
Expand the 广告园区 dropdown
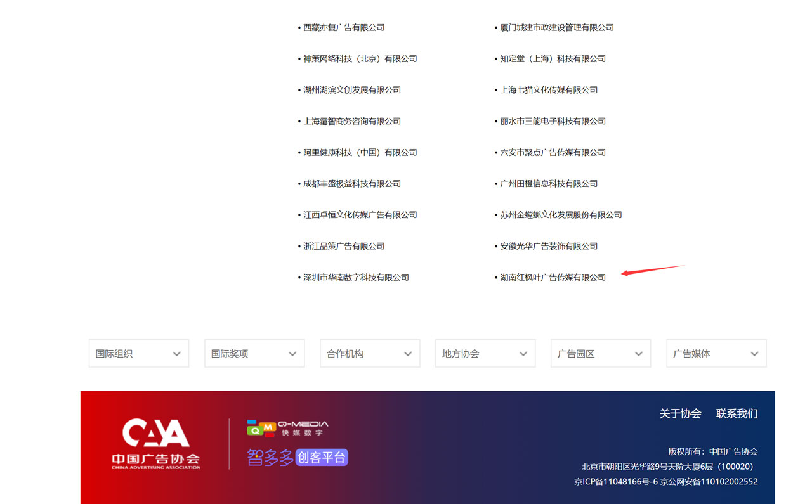[600, 354]
